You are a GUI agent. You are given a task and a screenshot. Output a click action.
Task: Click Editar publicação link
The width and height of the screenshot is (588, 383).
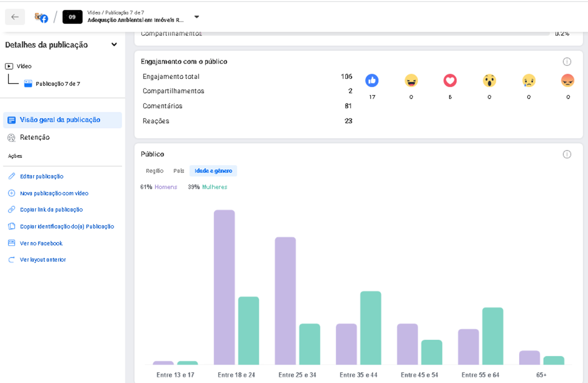36,176
